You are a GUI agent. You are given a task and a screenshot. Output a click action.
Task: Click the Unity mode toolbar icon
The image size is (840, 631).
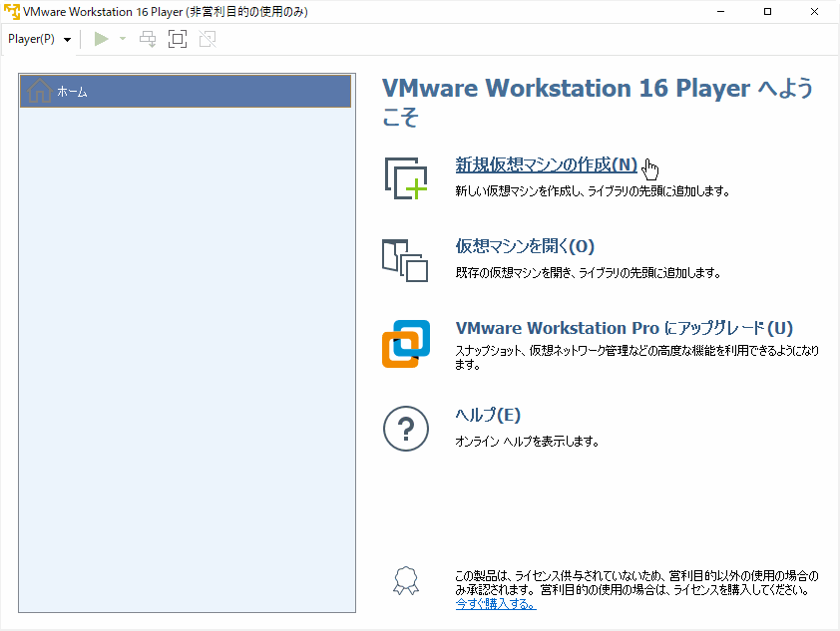208,39
